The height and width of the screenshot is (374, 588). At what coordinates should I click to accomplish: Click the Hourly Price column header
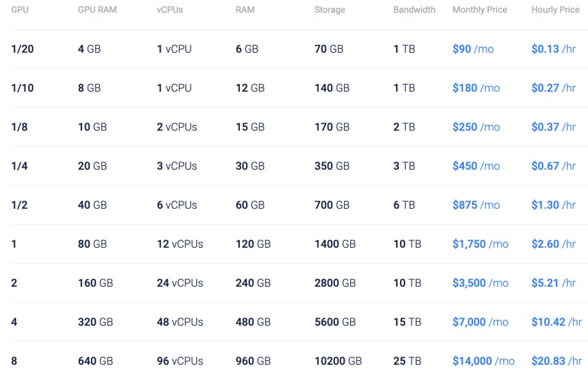555,10
